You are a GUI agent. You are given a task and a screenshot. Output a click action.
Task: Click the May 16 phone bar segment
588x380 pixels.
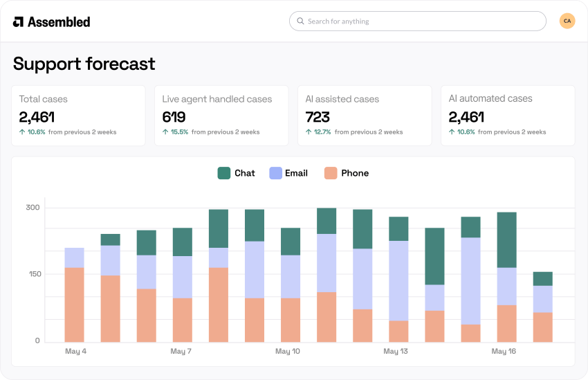[506, 324]
